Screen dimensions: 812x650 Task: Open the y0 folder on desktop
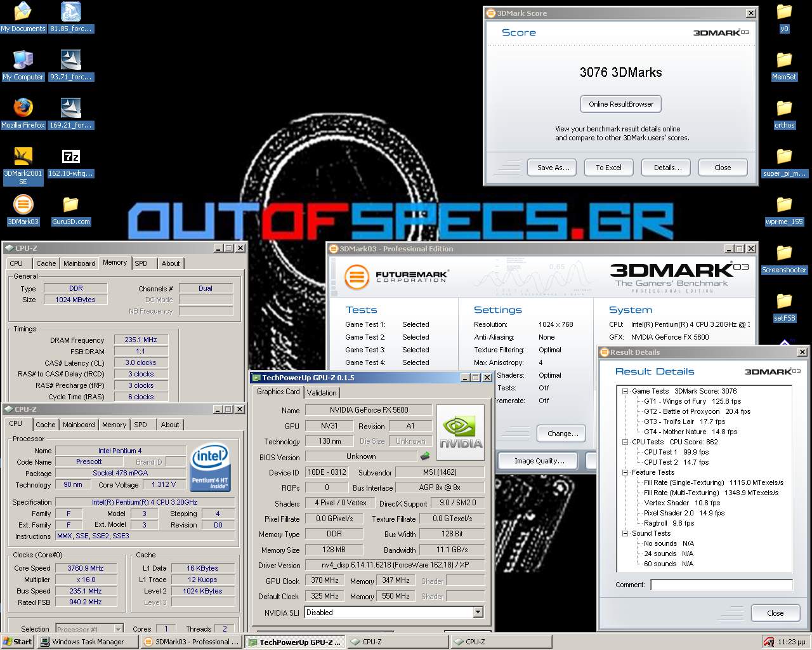(x=784, y=17)
